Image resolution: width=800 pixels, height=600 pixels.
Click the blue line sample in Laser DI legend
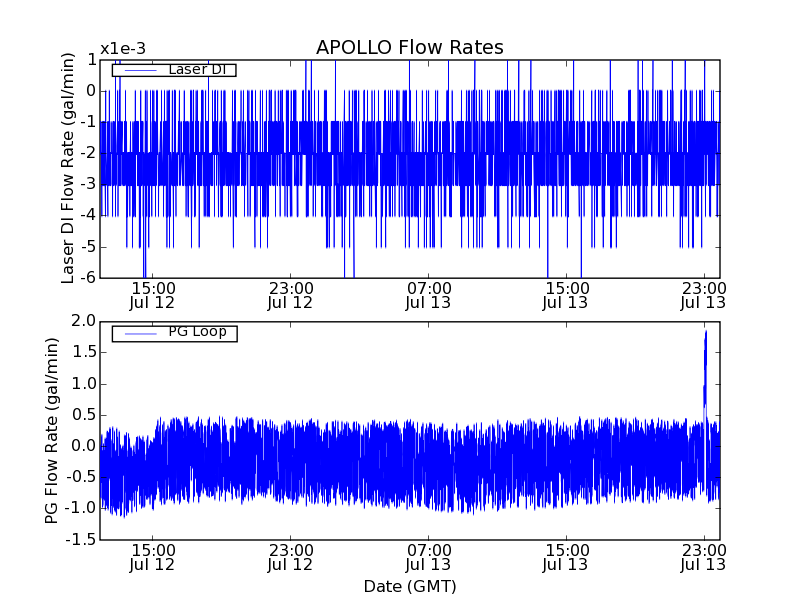(x=140, y=70)
